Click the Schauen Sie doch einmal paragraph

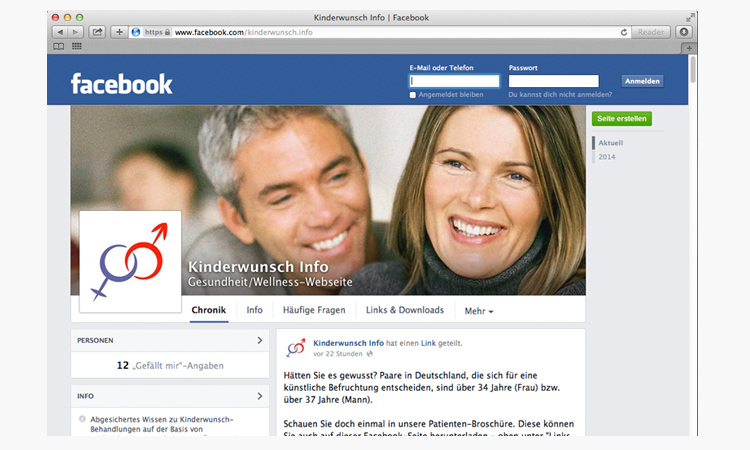tap(429, 429)
